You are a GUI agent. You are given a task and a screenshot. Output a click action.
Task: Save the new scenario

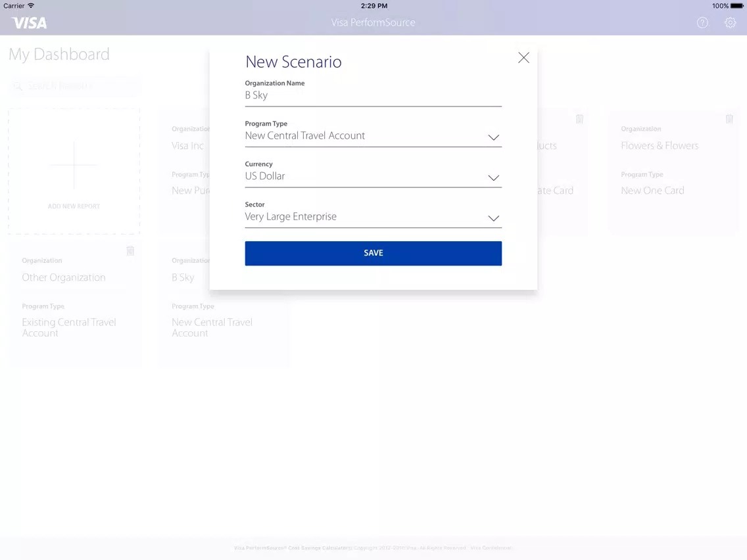373,253
